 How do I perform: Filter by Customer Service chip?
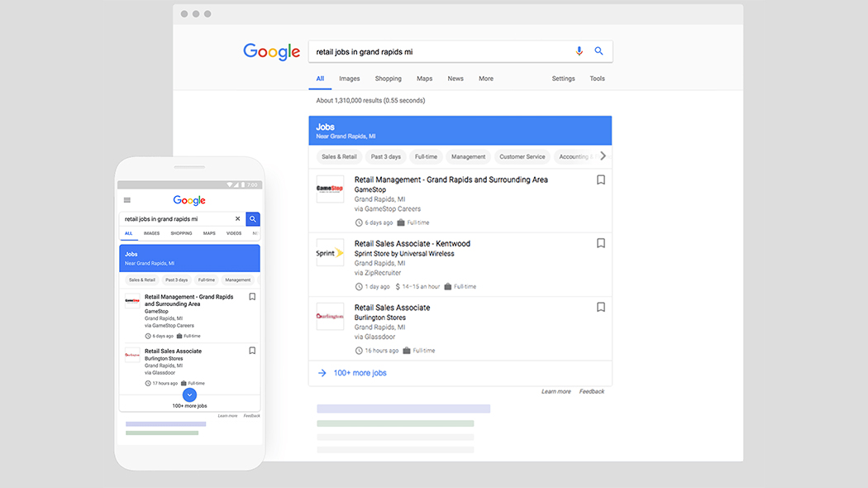[x=522, y=157]
